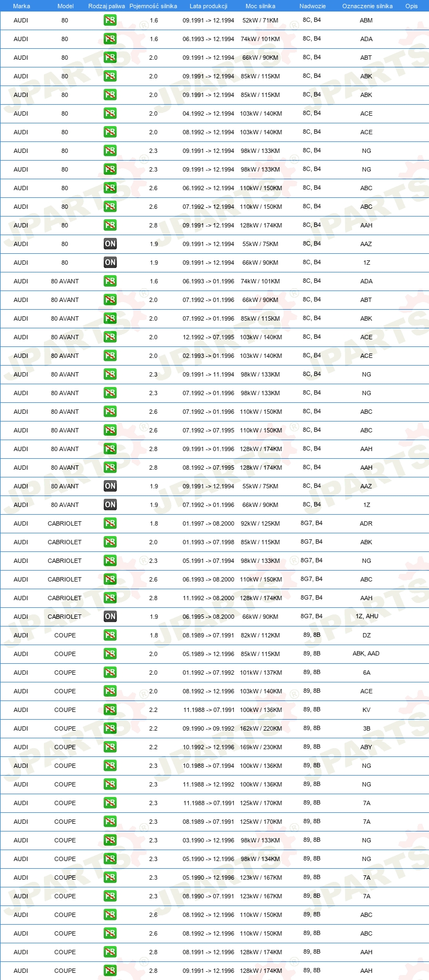Click petrol icon in Cabriolet ABK row
Viewport: 429px width, 980px height.
pos(110,542)
